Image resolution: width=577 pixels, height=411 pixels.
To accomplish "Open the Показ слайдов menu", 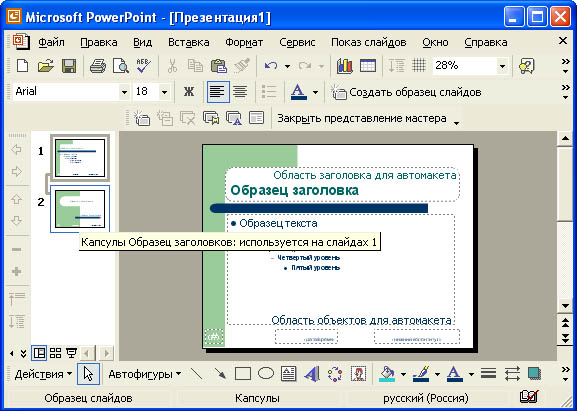I will coord(369,42).
